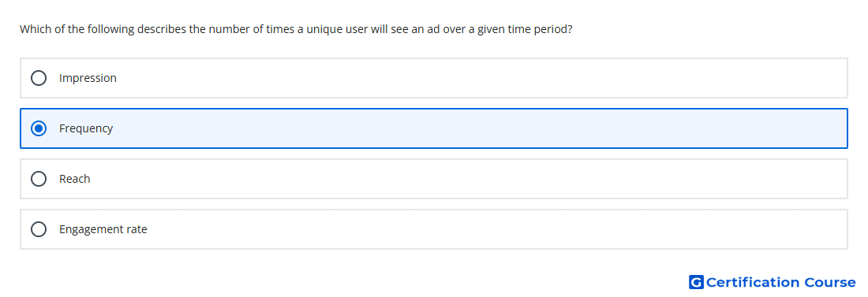868x297 pixels.
Task: Choose the Engagement rate answer box
Action: [434, 229]
